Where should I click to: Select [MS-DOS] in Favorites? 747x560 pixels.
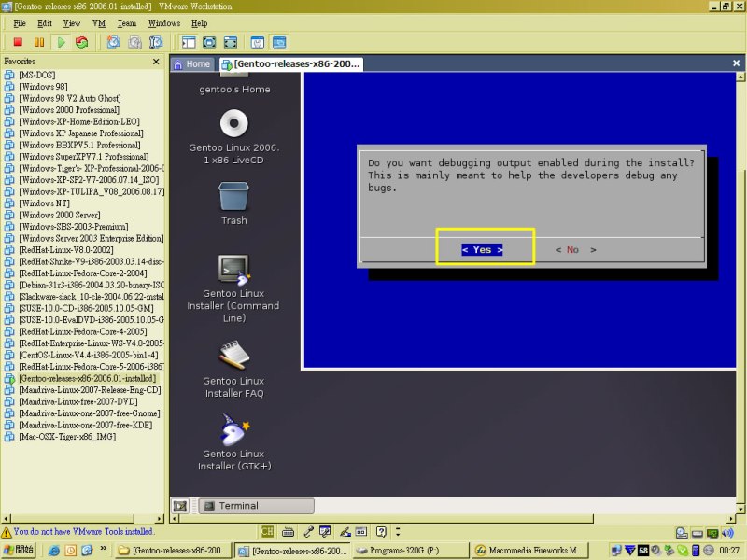tap(36, 75)
